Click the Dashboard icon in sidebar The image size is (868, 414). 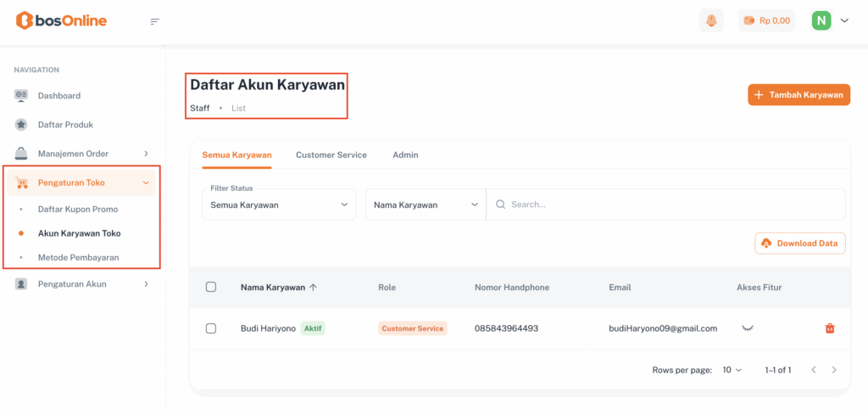tap(21, 96)
